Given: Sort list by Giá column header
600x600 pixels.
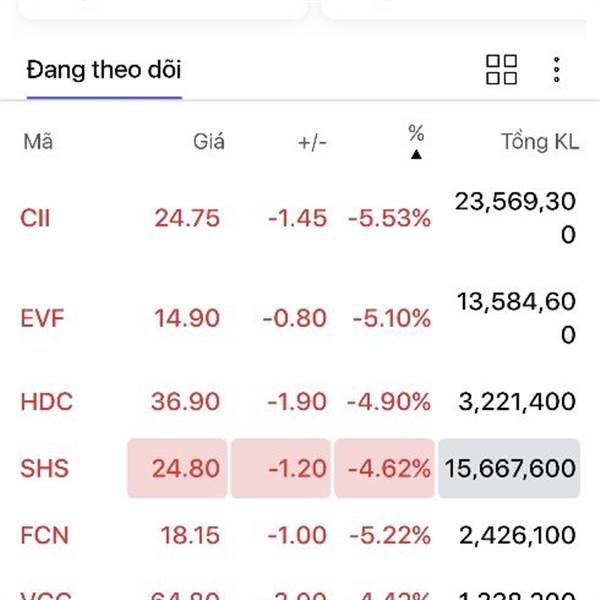Looking at the screenshot, I should (x=209, y=142).
